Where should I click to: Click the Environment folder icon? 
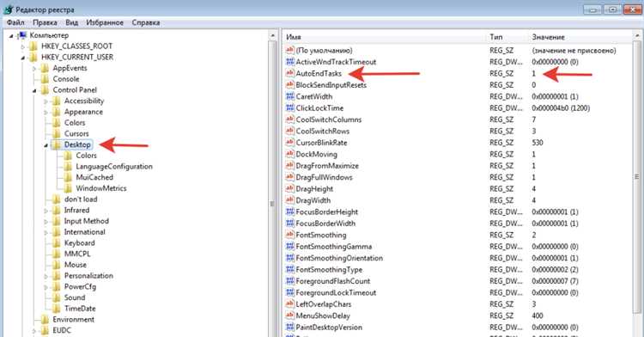46,319
